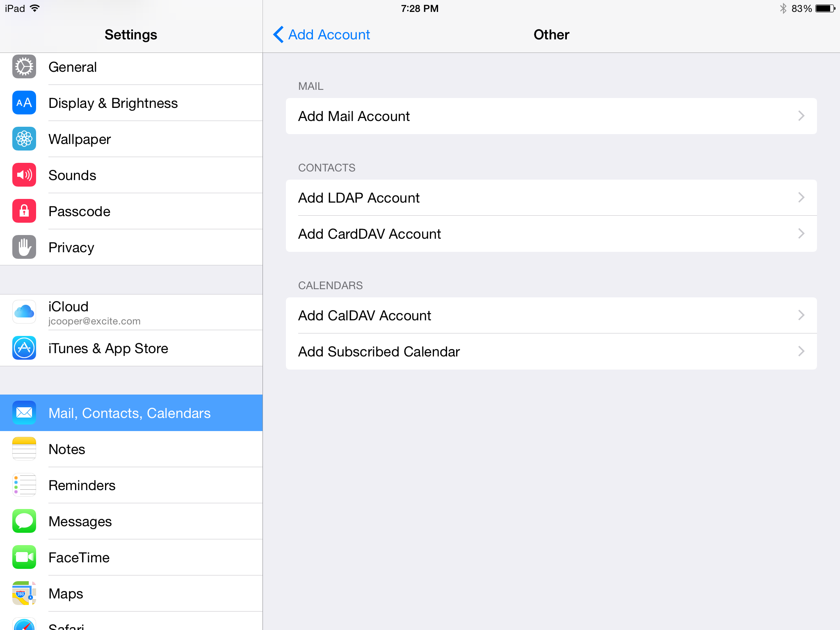Viewport: 840px width, 630px height.
Task: Open Add LDAP Account
Action: coord(551,198)
